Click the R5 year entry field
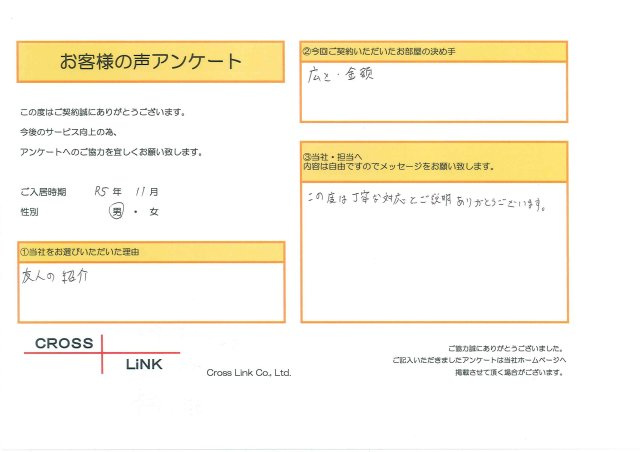 pyautogui.click(x=101, y=191)
